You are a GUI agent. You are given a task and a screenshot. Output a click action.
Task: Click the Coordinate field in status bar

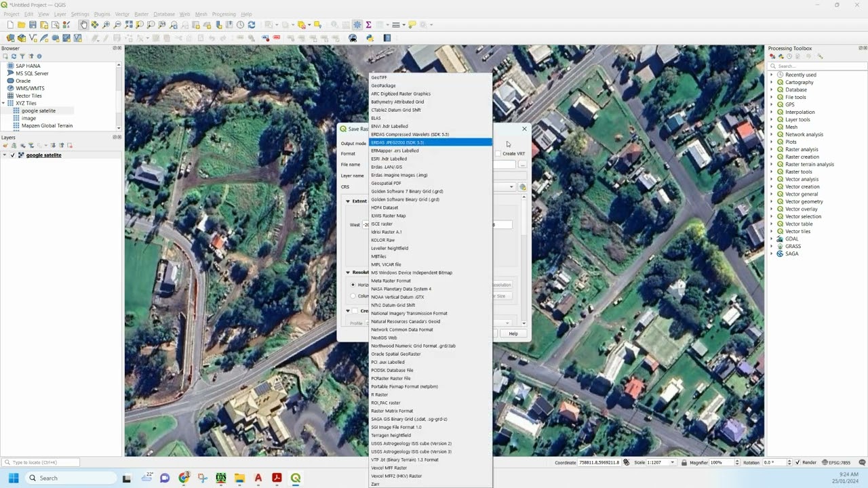point(599,462)
